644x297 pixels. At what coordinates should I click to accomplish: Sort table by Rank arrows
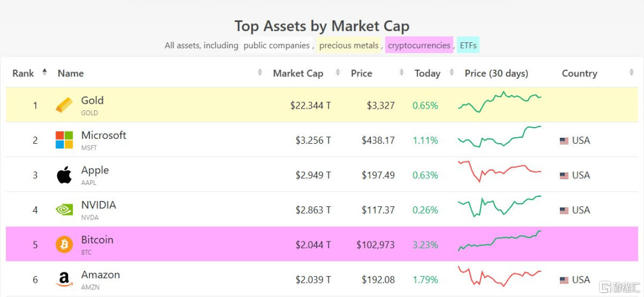tap(44, 72)
